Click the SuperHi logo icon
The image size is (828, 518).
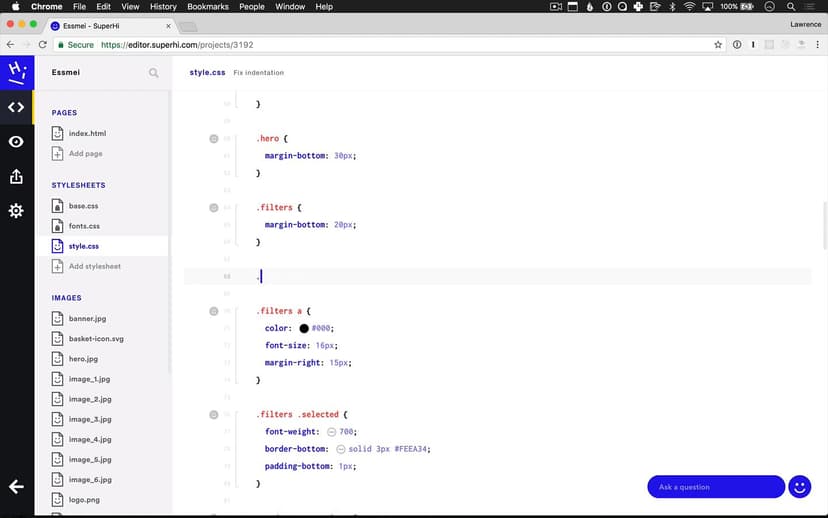tap(16, 72)
